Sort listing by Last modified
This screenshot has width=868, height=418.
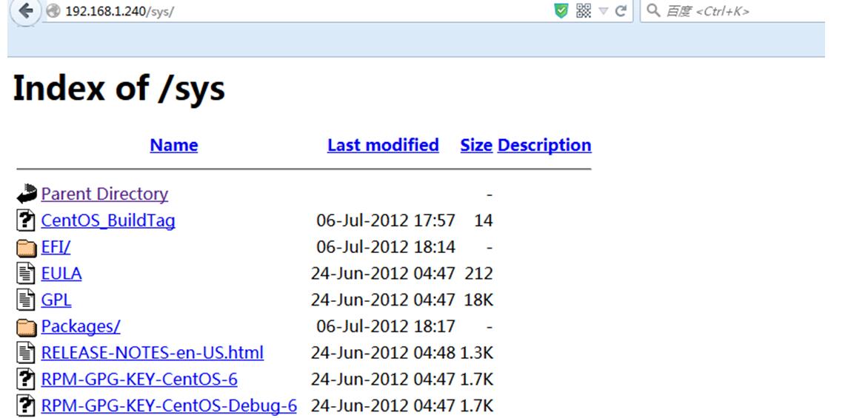383,145
